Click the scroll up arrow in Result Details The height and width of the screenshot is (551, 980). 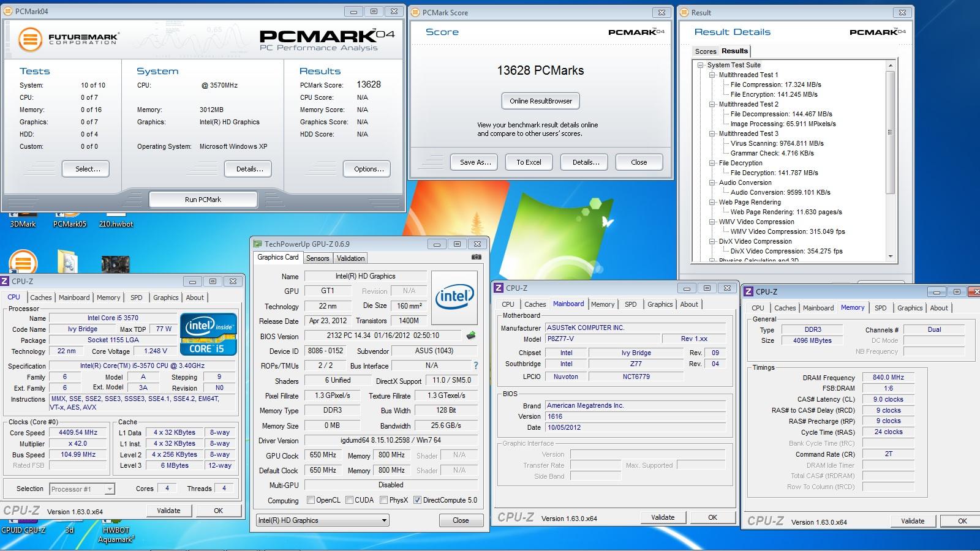[891, 66]
